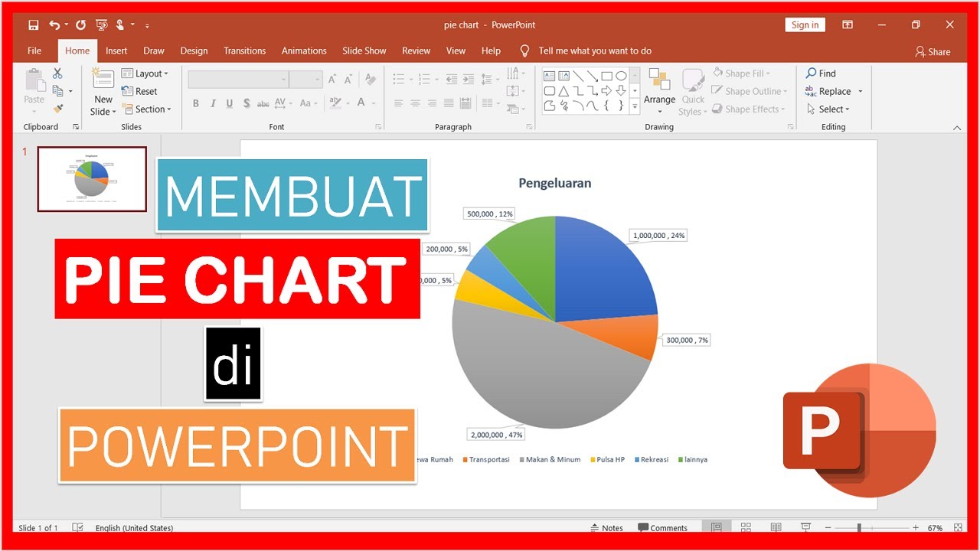Click the Copy icon
The width and height of the screenshot is (980, 551).
[58, 91]
